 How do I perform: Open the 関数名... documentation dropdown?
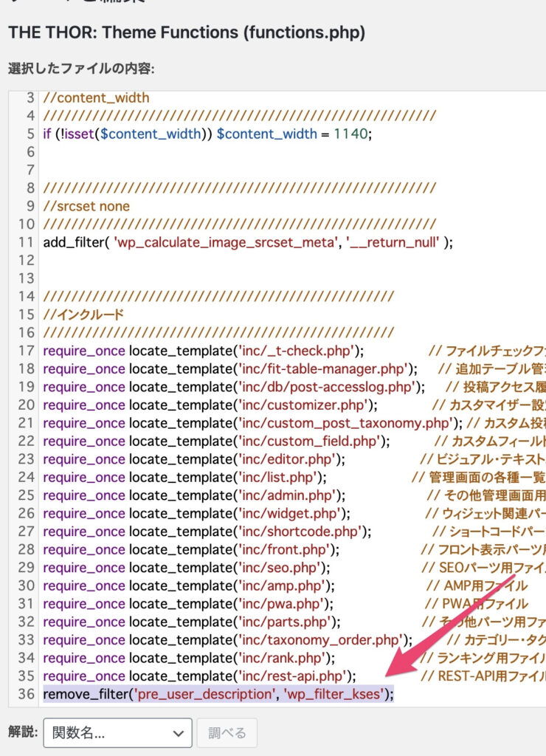pyautogui.click(x=117, y=733)
